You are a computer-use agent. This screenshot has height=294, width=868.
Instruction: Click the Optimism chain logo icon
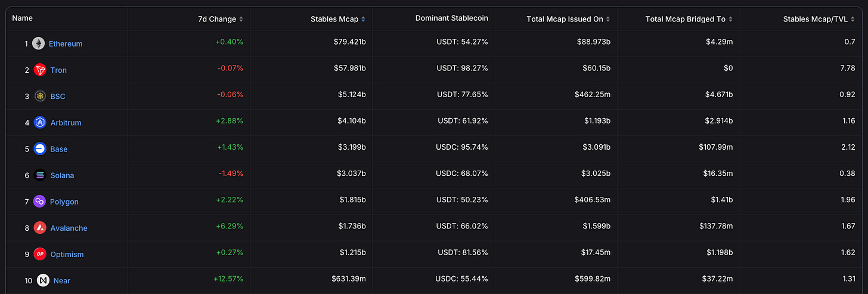point(40,254)
